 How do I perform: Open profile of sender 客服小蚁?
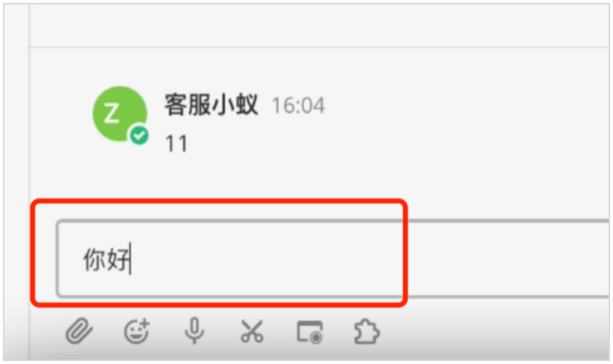211,105
